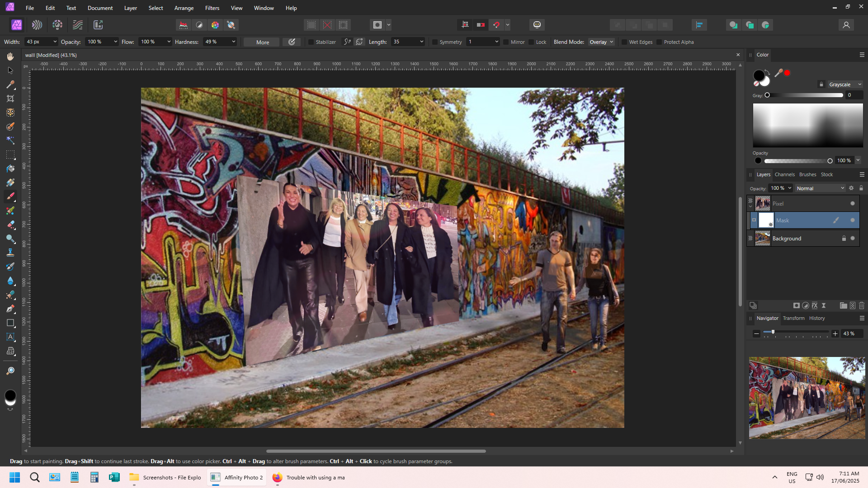Click the Adjustments icon in Layers panel
The image size is (868, 488).
coord(806,305)
